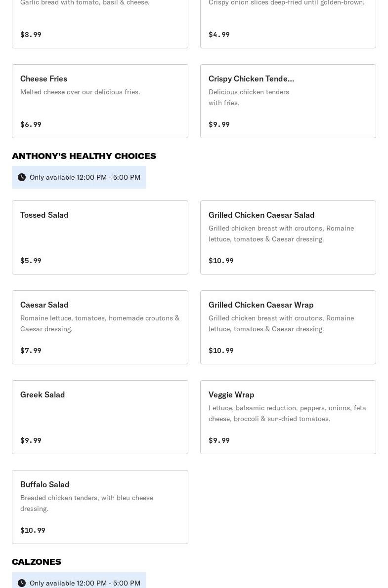This screenshot has width=388, height=588.
Task: Open the $4.99 crispy onion item card
Action: tap(288, 25)
